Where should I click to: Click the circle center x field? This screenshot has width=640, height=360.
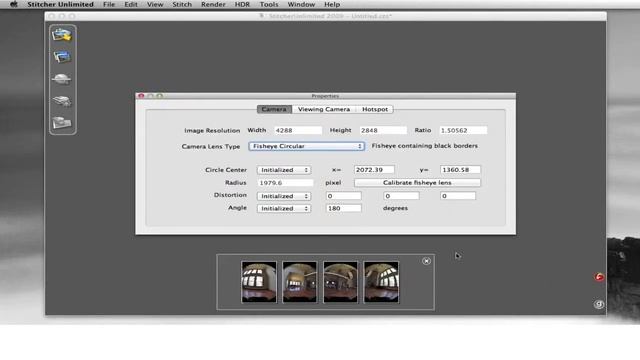(x=374, y=170)
